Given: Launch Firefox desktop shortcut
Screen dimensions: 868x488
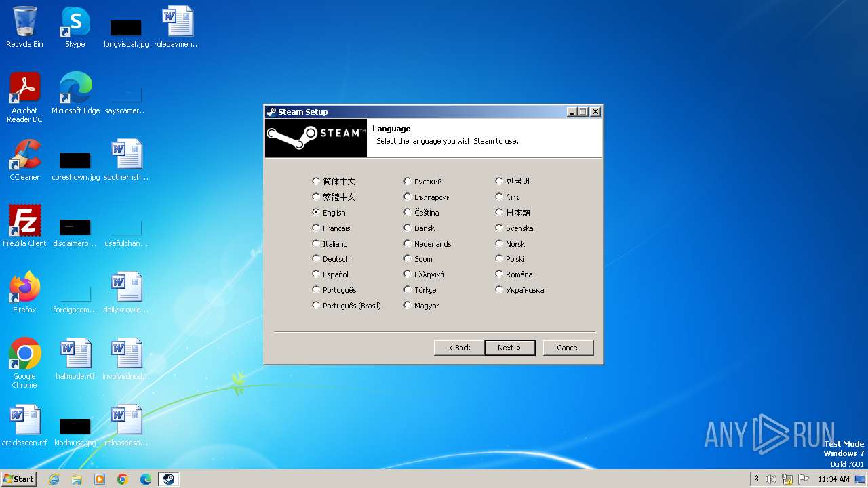Looking at the screenshot, I should 24,293.
